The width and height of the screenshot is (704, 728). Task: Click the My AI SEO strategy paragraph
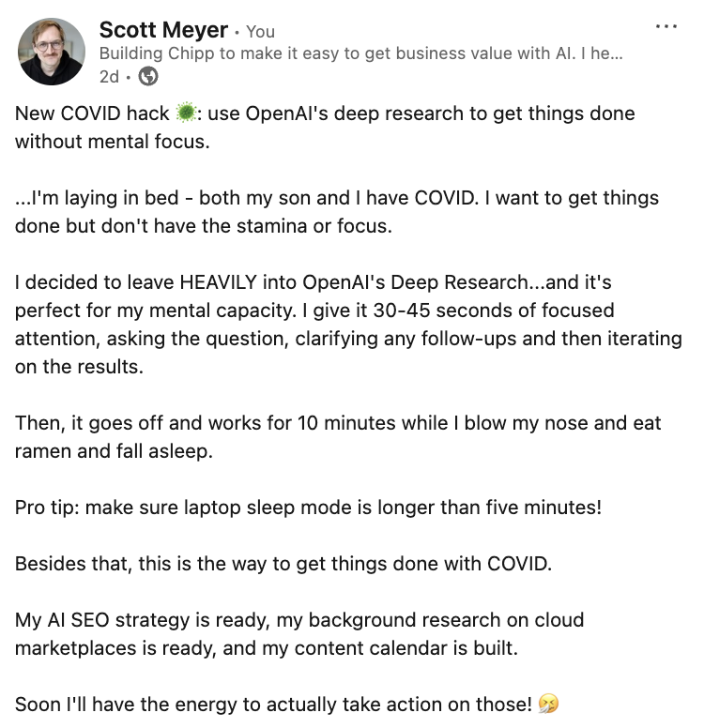pyautogui.click(x=299, y=634)
